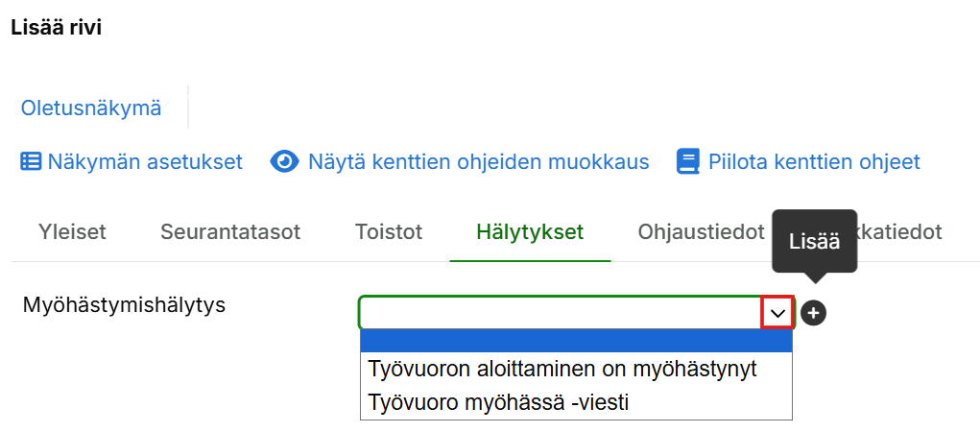980x432 pixels.
Task: Select the Hälytykset tab
Action: pyautogui.click(x=530, y=231)
